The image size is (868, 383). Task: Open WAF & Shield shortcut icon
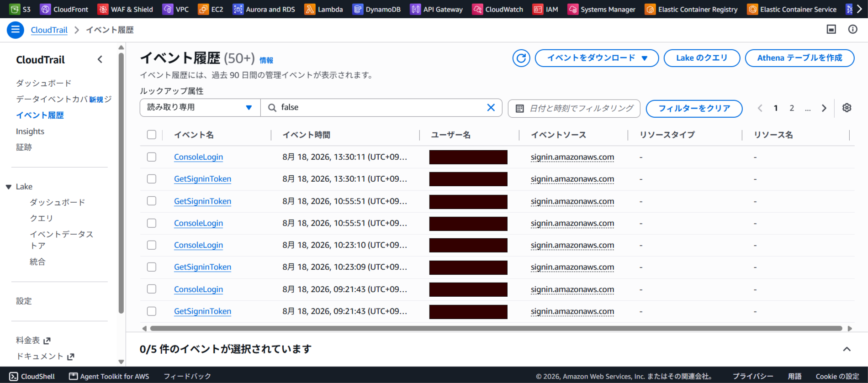(x=103, y=9)
